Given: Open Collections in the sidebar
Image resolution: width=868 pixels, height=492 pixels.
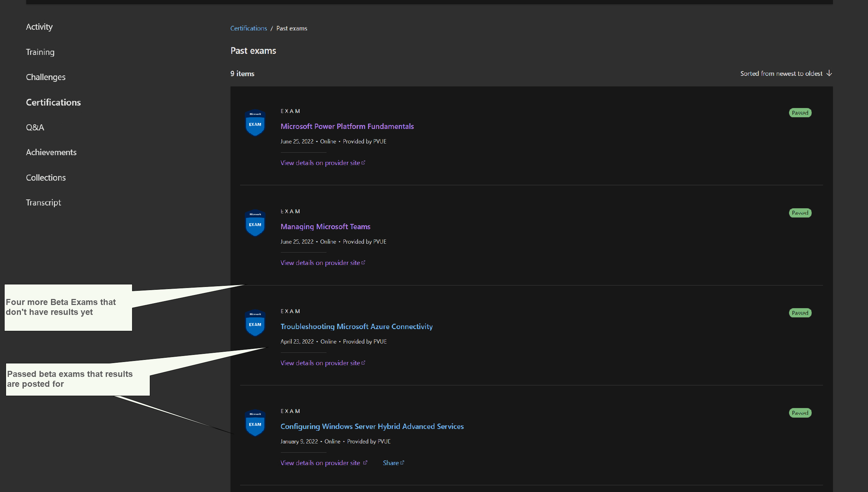Looking at the screenshot, I should pos(46,178).
